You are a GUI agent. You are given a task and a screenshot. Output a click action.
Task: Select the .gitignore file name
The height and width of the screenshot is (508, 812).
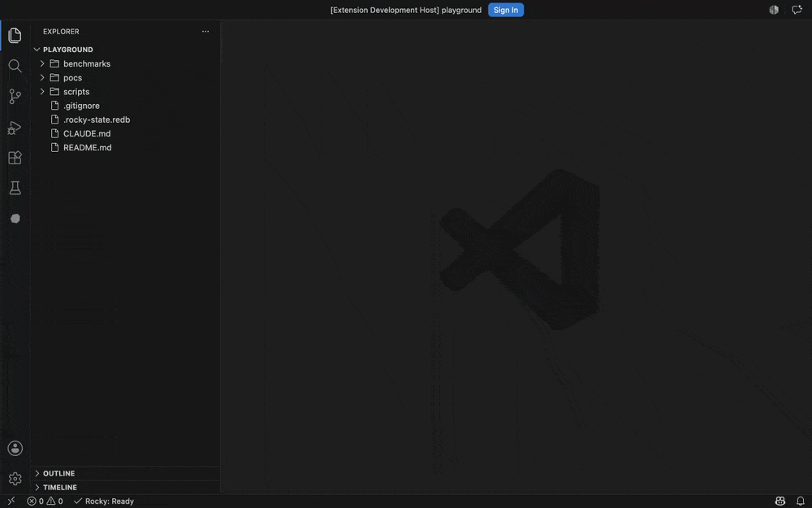point(81,105)
